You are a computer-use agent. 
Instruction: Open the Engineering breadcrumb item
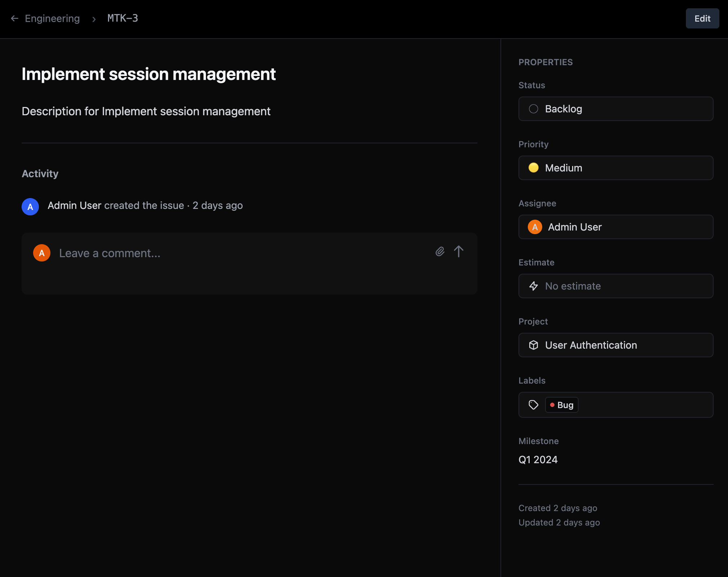pos(53,18)
